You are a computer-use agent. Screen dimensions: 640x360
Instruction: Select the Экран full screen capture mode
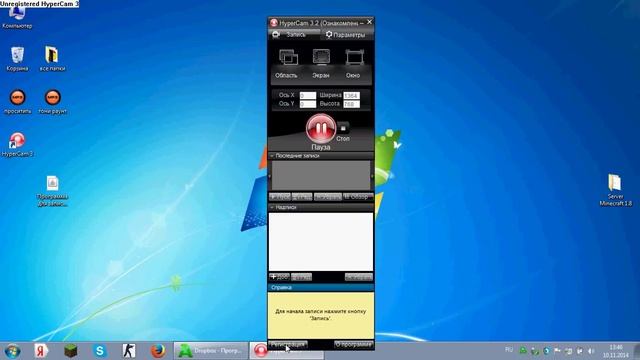tap(321, 63)
